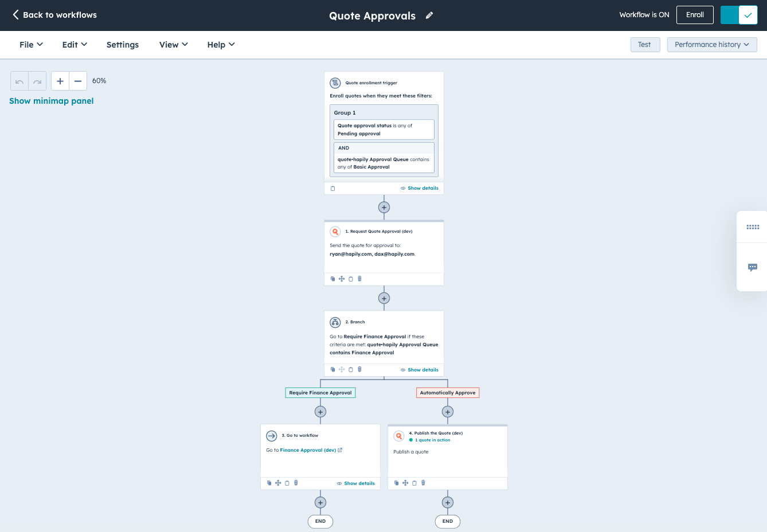Clone the Request Quote Approval action
Screen dimensions: 767x532
[x=333, y=279]
